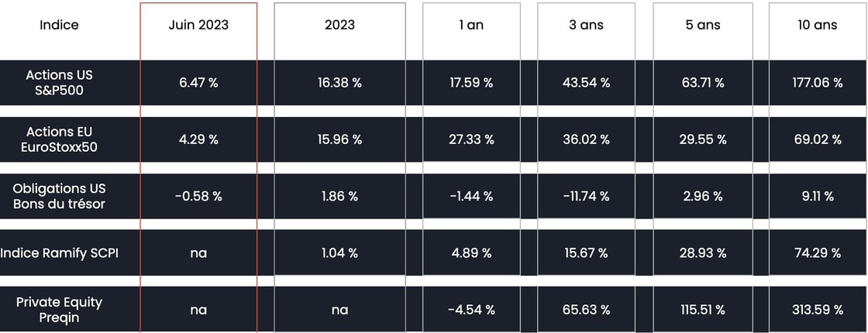Viewport: 868px width, 333px height.
Task: Click Obligations US Bons du trésor label
Action: tap(59, 196)
